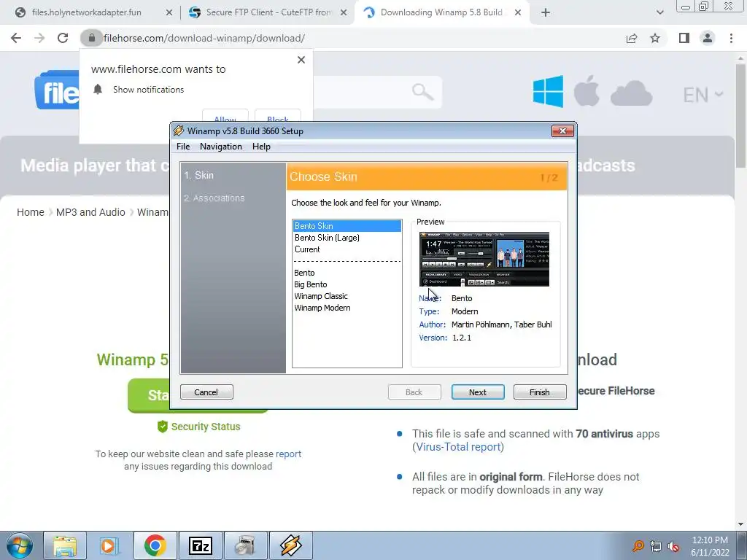This screenshot has height=560, width=747.
Task: Open the Navigation menu in Winamp Setup
Action: coord(220,146)
